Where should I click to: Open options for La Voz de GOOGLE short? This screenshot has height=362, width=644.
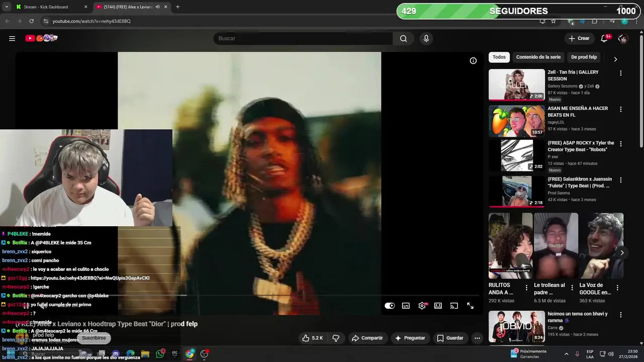click(x=617, y=288)
